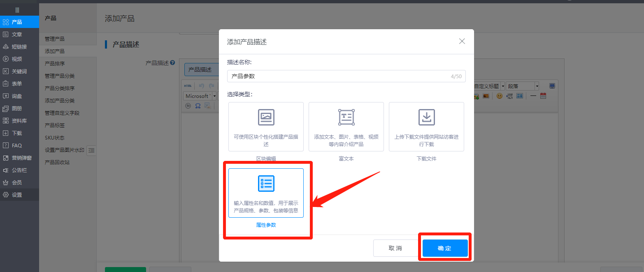Click the Omega special character icon
This screenshot has height=272, width=644.
[x=198, y=106]
